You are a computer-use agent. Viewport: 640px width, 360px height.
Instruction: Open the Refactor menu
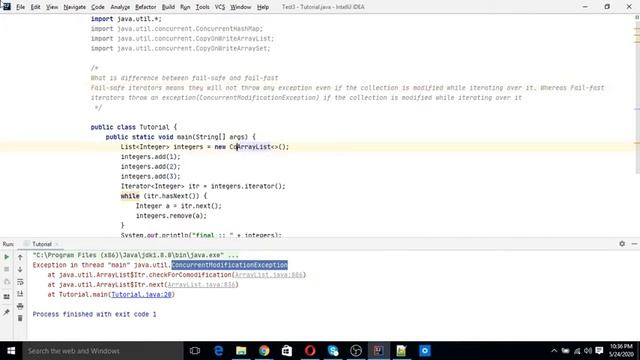tap(146, 7)
